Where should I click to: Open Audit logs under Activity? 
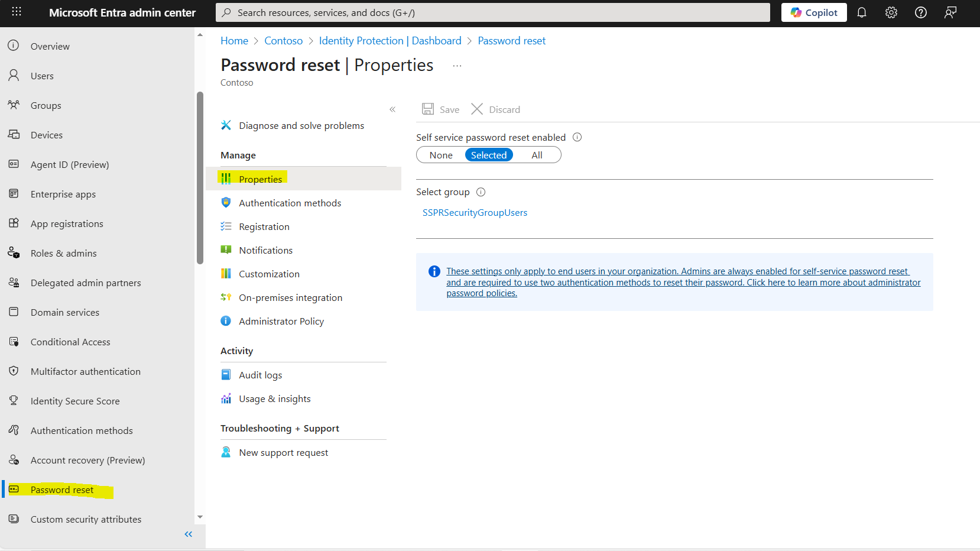[x=259, y=374]
